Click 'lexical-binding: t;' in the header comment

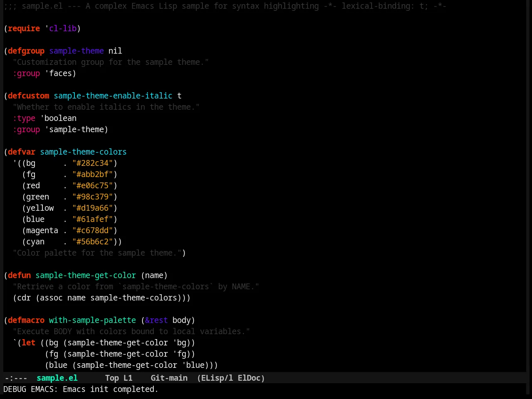click(385, 6)
